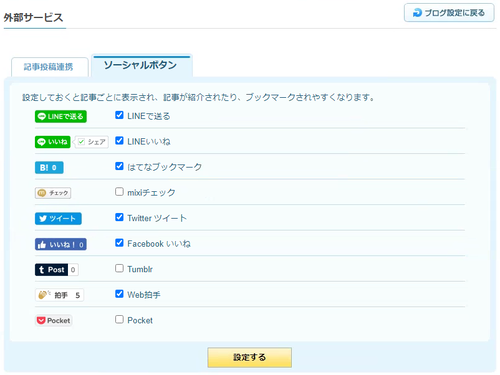Click the Twitter ツイート icon
500x375 pixels.
pyautogui.click(x=58, y=219)
